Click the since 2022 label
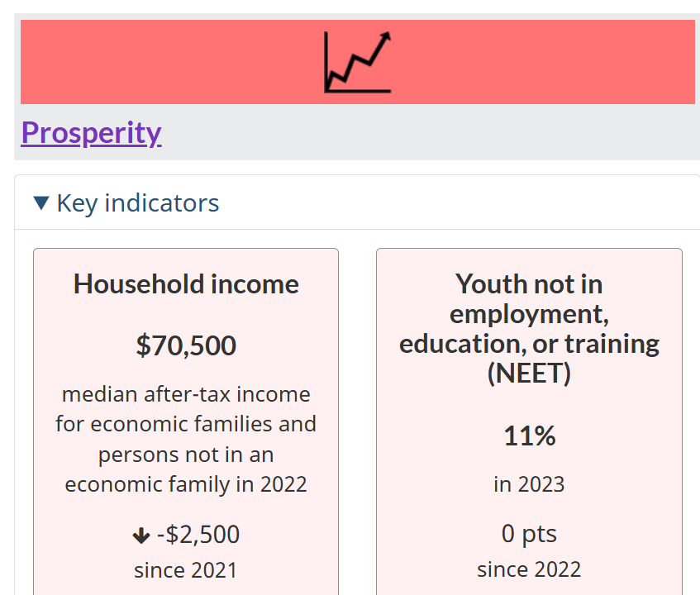This screenshot has width=700, height=595. click(x=529, y=569)
